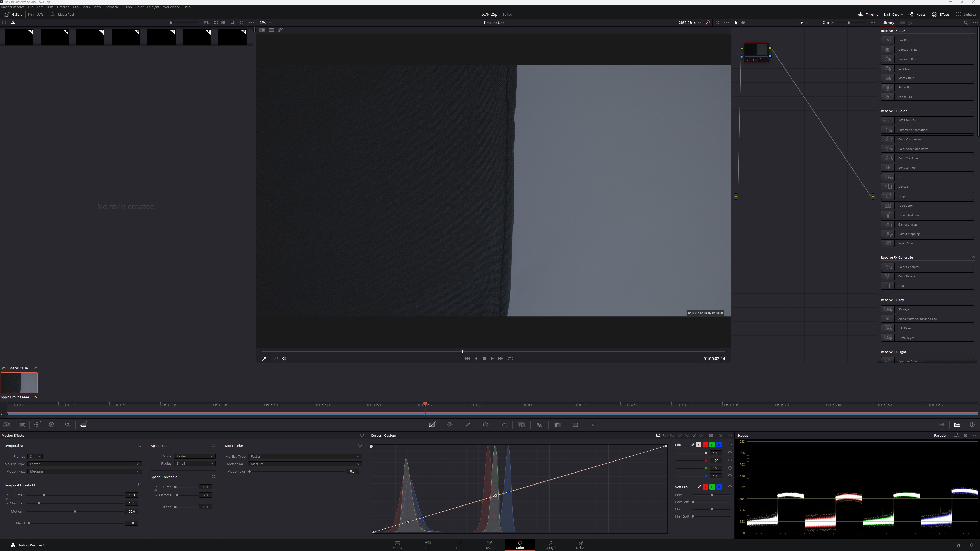Open the Camera Raw palette
This screenshot has height=551, width=980.
tap(6, 425)
